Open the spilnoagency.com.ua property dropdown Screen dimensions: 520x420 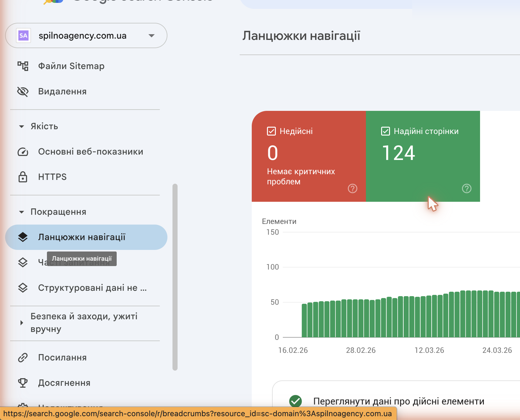(86, 35)
